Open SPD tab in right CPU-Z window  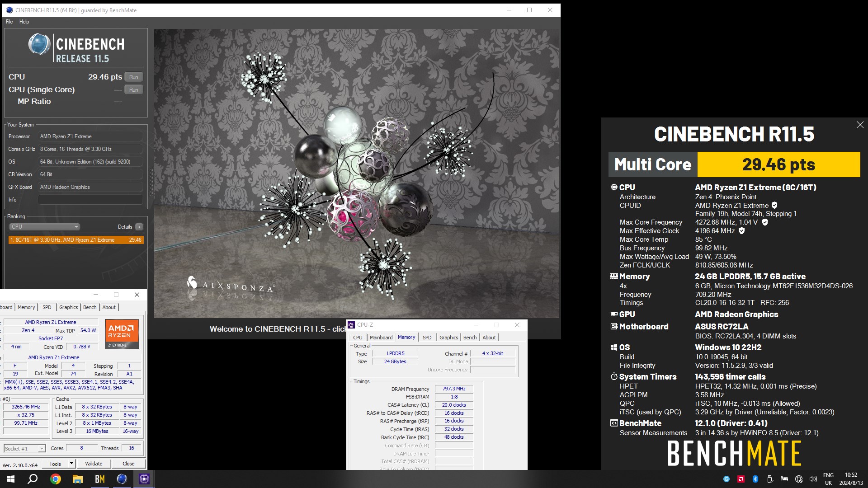(427, 338)
